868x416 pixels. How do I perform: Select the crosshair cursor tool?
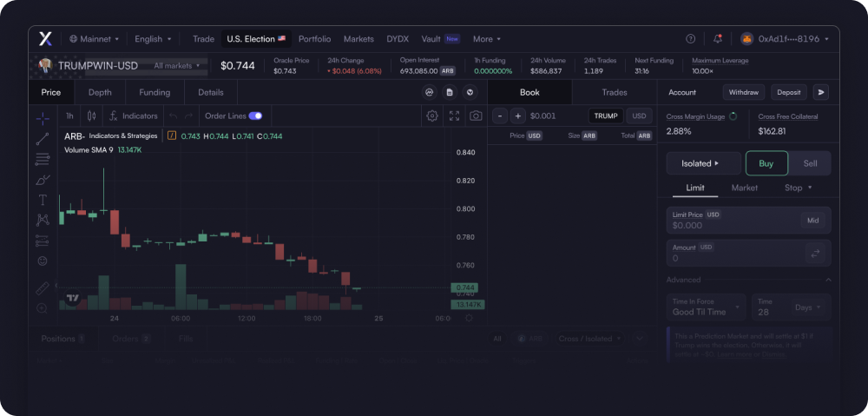pyautogui.click(x=43, y=118)
